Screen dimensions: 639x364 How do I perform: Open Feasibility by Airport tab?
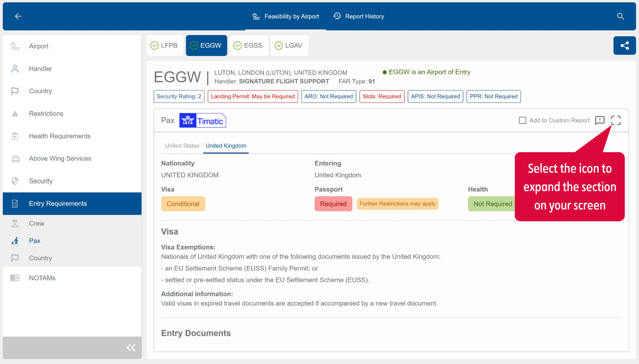285,16
